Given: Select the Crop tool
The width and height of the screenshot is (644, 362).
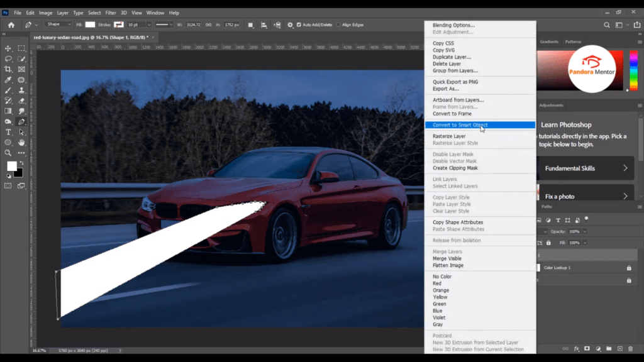Looking at the screenshot, I should (8, 69).
